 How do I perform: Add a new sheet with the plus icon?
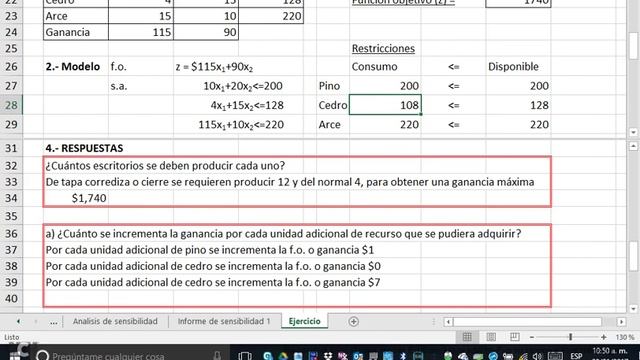pos(353,322)
